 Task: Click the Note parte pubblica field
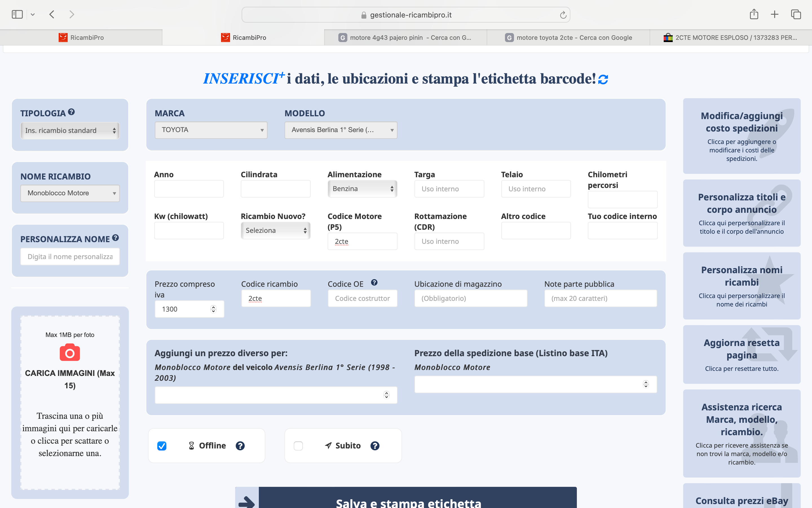pyautogui.click(x=601, y=298)
